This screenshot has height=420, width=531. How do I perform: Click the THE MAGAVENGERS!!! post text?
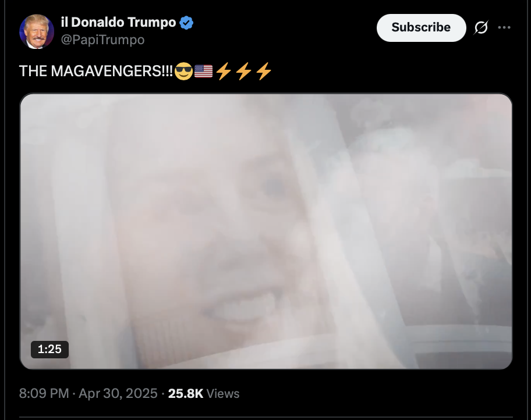96,71
